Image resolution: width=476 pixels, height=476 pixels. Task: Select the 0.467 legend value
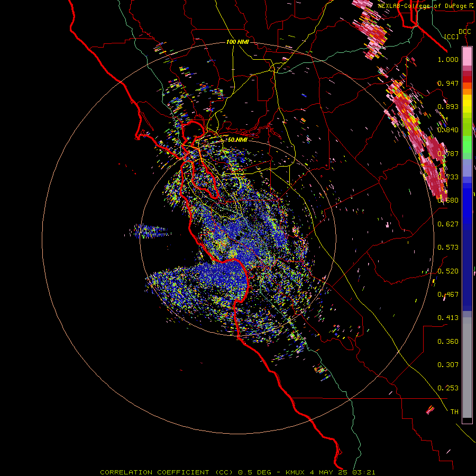point(448,295)
